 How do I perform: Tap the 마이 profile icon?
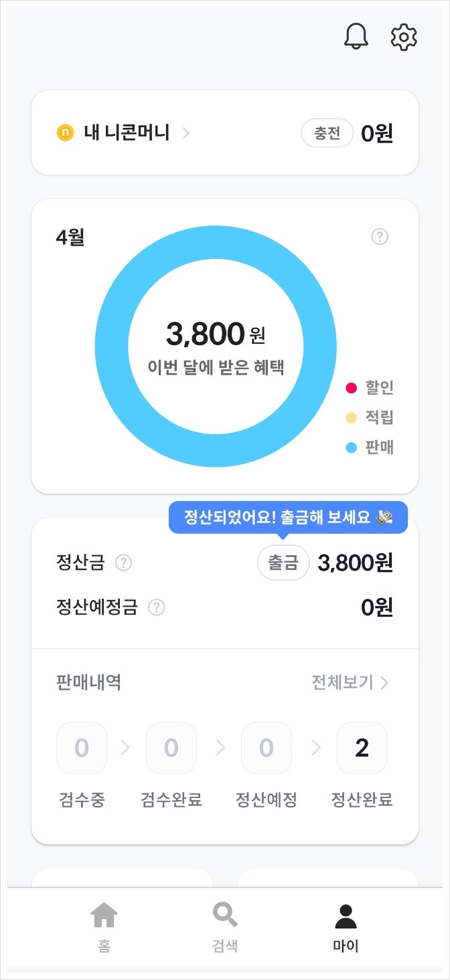[x=346, y=916]
